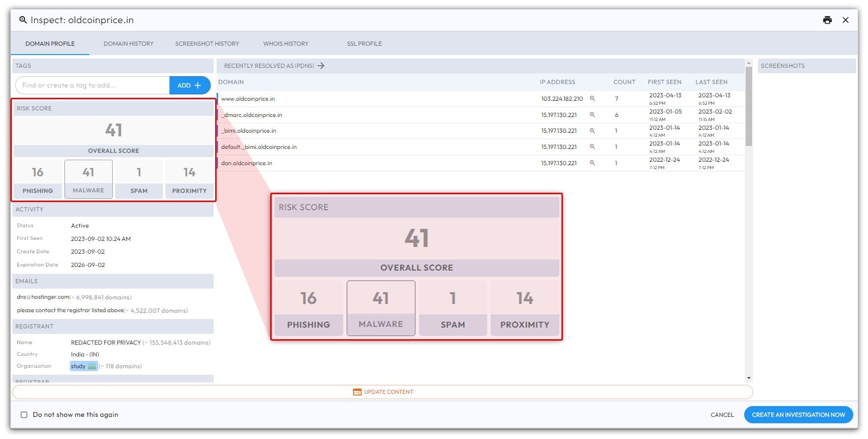Check "Do not show me this again"
This screenshot has height=439, width=868.
(24, 415)
